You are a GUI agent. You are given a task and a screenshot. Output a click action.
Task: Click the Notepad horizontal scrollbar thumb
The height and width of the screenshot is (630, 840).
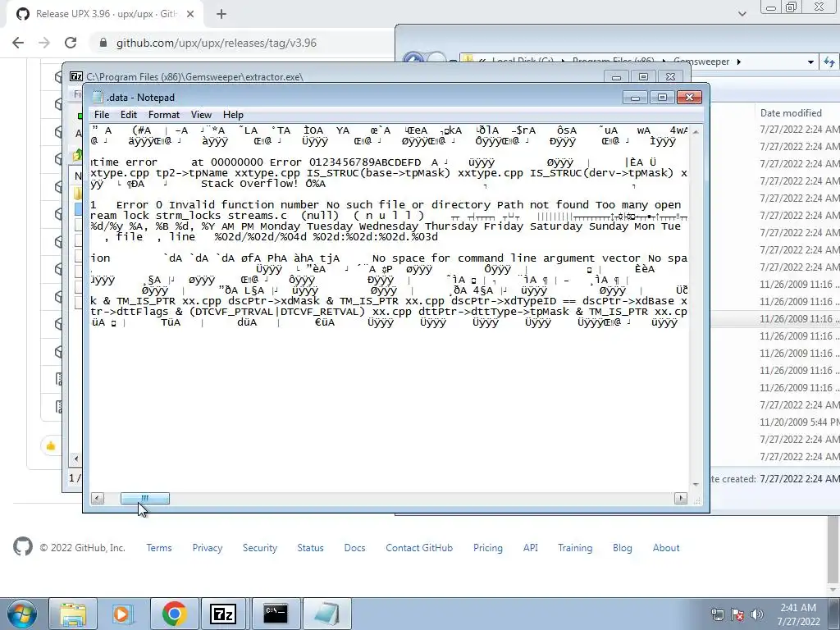tap(144, 499)
